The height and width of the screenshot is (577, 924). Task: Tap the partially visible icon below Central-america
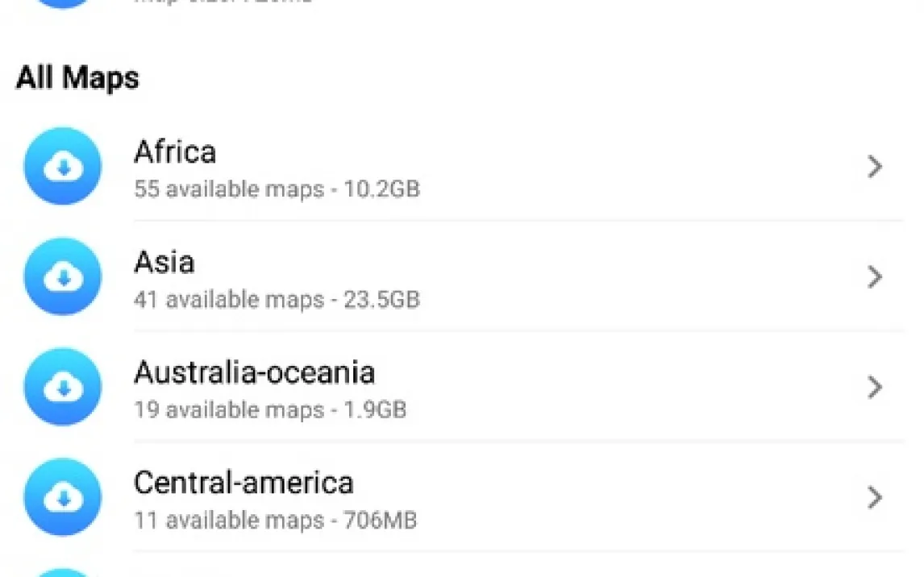click(x=63, y=572)
